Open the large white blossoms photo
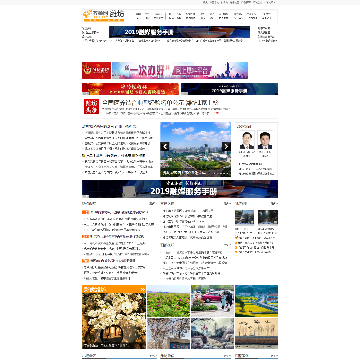 tap(114, 321)
